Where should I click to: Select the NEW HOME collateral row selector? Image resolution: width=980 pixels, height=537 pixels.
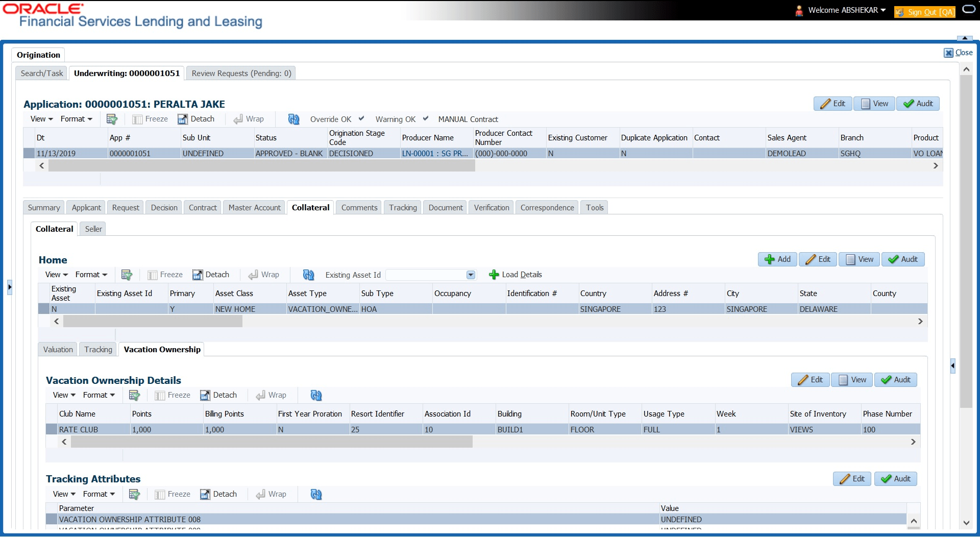point(44,309)
